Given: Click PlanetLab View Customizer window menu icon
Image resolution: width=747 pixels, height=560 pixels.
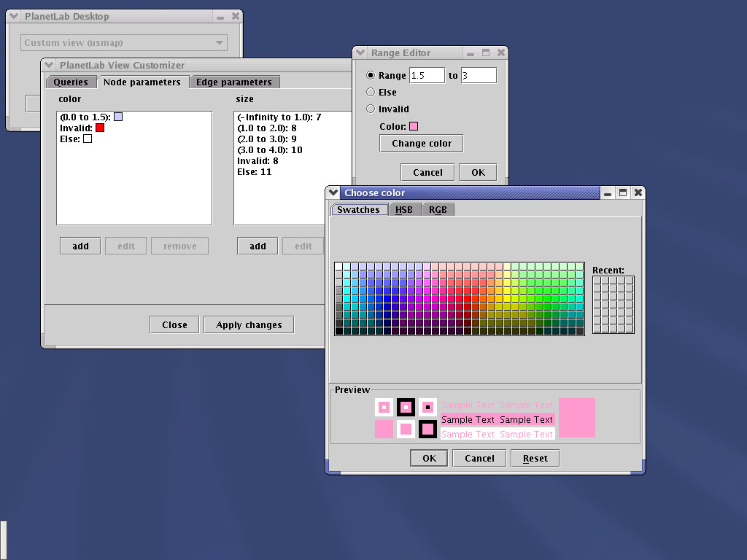Looking at the screenshot, I should [50, 65].
